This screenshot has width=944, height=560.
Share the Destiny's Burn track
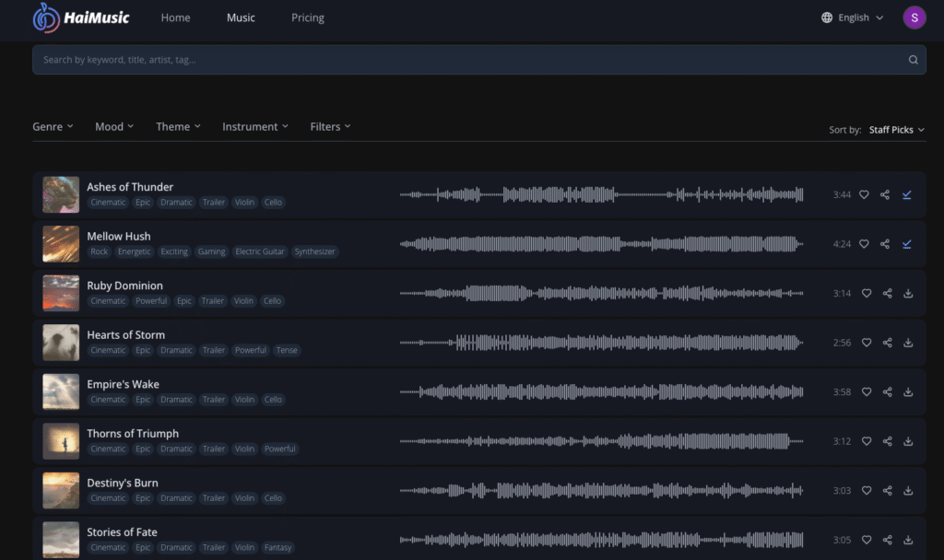(888, 490)
